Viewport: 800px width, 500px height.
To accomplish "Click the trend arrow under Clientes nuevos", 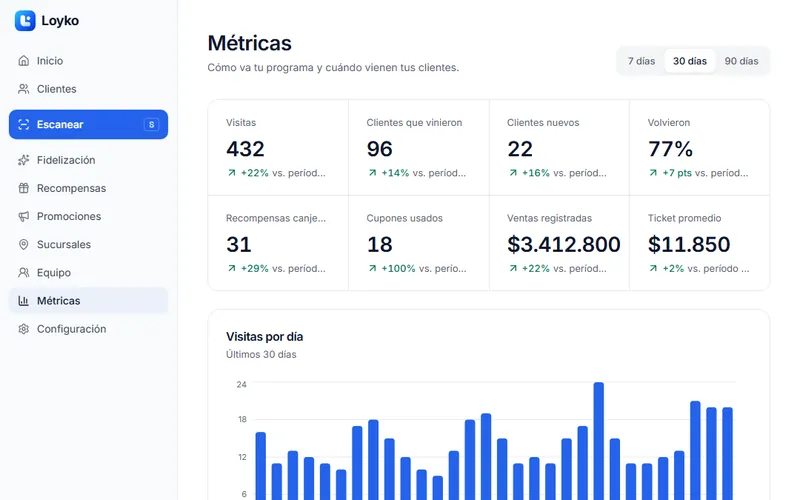I will [x=513, y=173].
